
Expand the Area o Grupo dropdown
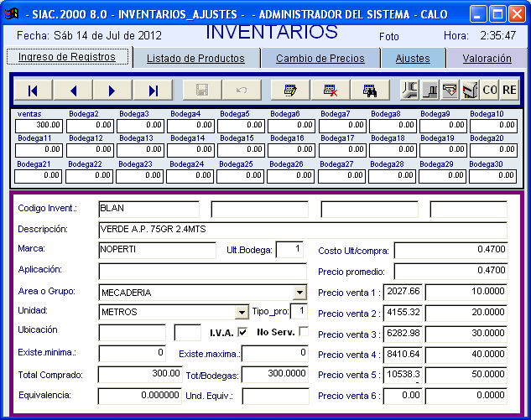tap(300, 293)
